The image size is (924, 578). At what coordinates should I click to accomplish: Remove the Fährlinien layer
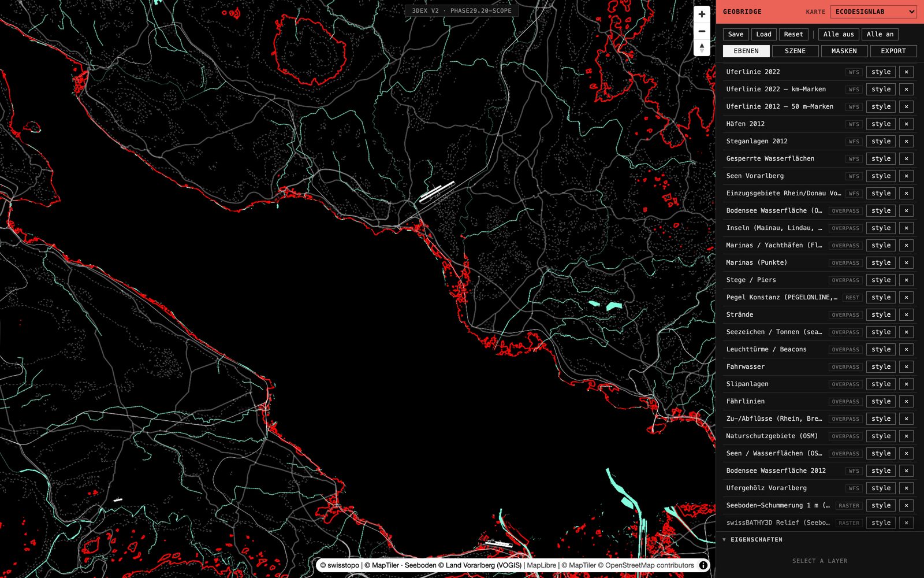(906, 401)
